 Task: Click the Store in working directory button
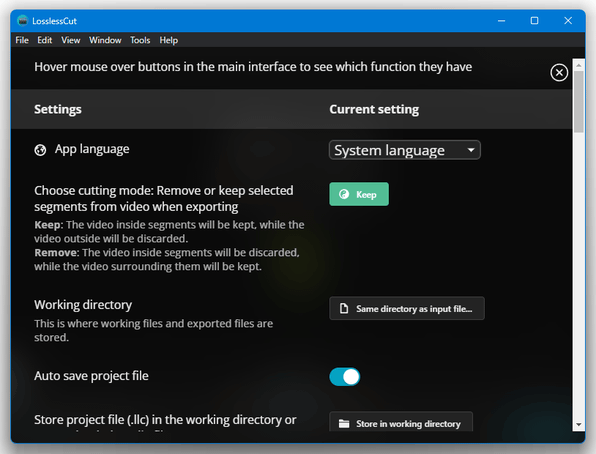pyautogui.click(x=401, y=422)
